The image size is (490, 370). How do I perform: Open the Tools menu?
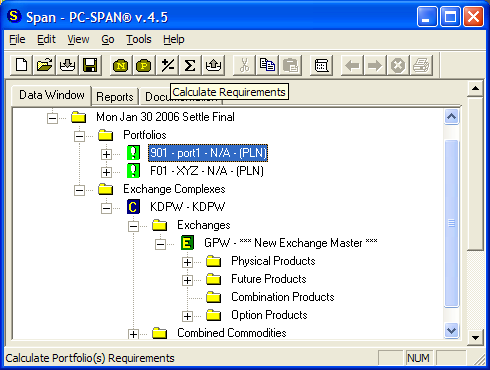(139, 39)
